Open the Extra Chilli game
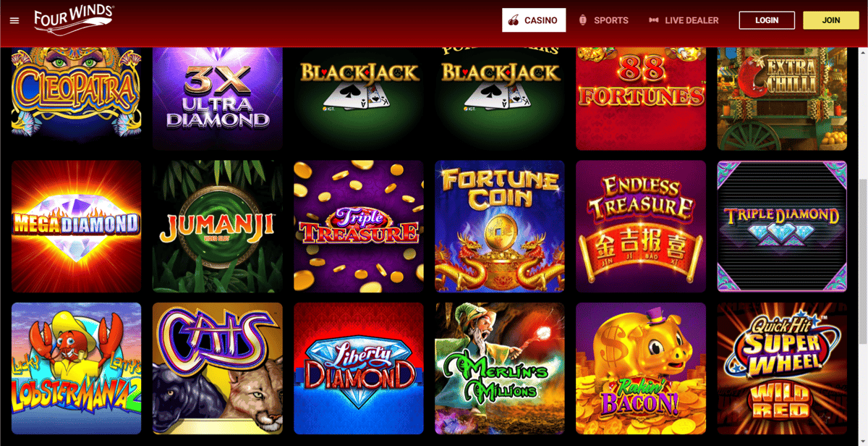868x446 pixels. click(x=782, y=98)
